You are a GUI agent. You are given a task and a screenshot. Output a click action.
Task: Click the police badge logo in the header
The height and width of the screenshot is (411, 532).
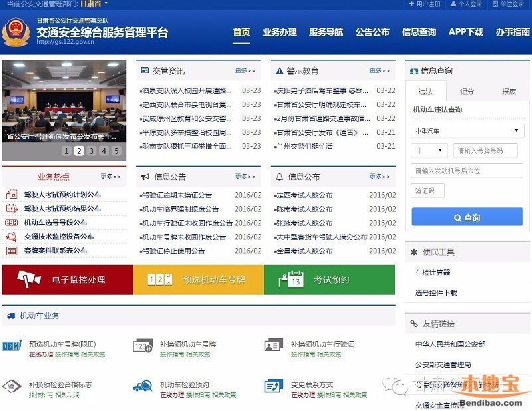click(x=15, y=32)
